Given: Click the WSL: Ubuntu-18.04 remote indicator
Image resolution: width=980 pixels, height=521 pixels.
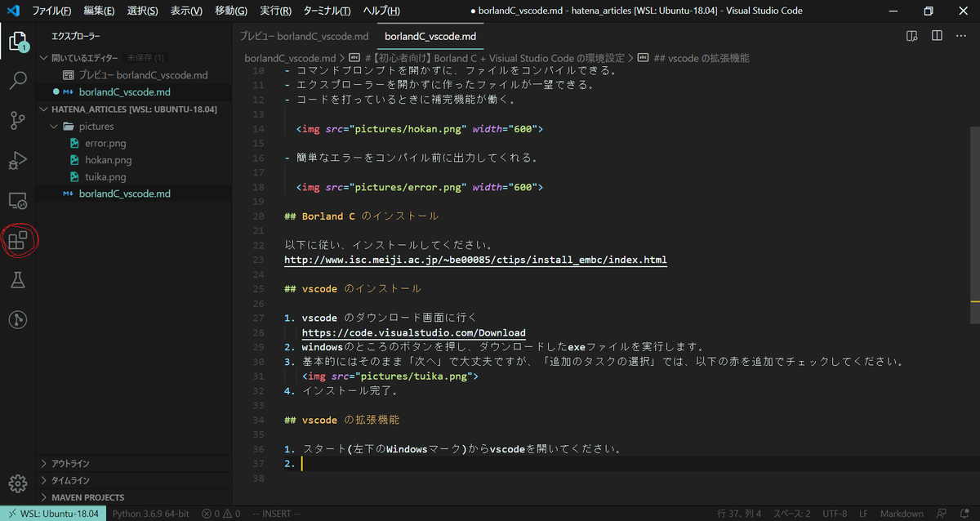Looking at the screenshot, I should pyautogui.click(x=53, y=514).
